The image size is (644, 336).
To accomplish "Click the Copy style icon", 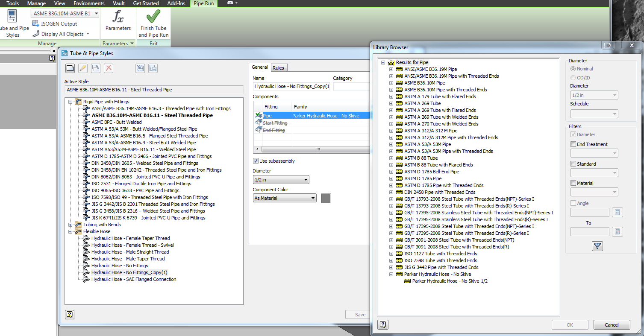I will (96, 68).
